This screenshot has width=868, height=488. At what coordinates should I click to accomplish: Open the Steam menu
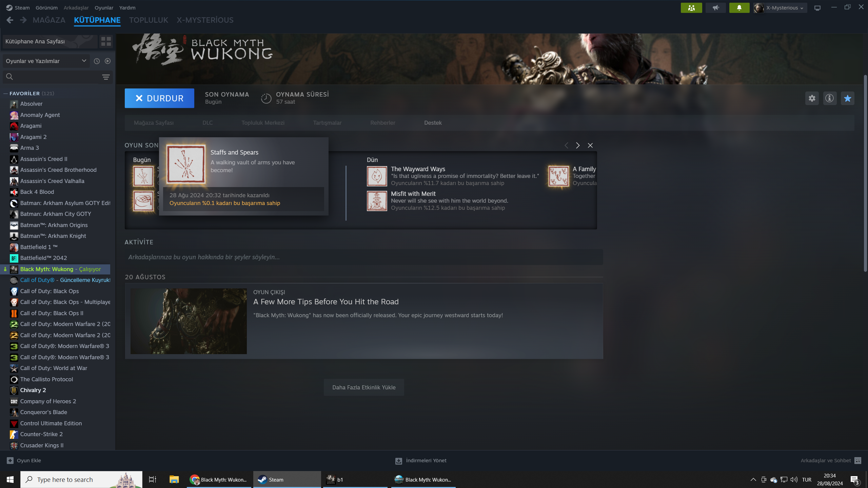point(18,7)
